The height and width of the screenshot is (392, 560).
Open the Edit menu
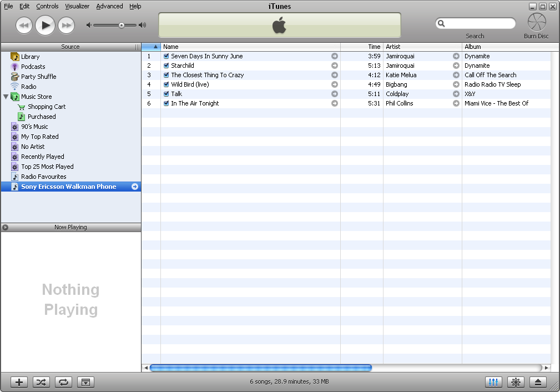pyautogui.click(x=24, y=6)
